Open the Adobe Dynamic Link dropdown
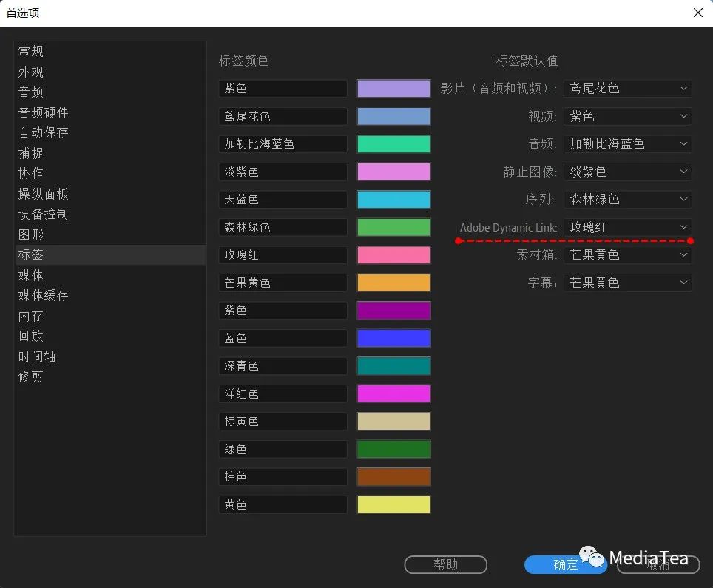This screenshot has width=713, height=588. click(x=627, y=227)
